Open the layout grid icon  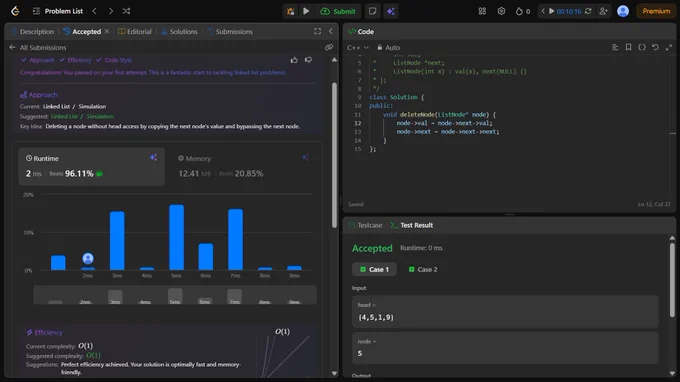[x=482, y=11]
